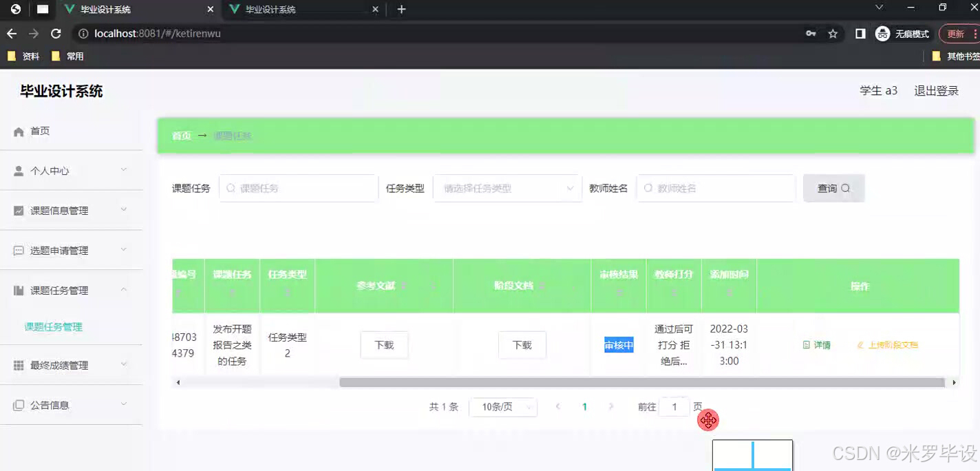Viewport: 980px width, 471px height.
Task: Open the 请选择任务类型 dropdown
Action: coord(507,187)
